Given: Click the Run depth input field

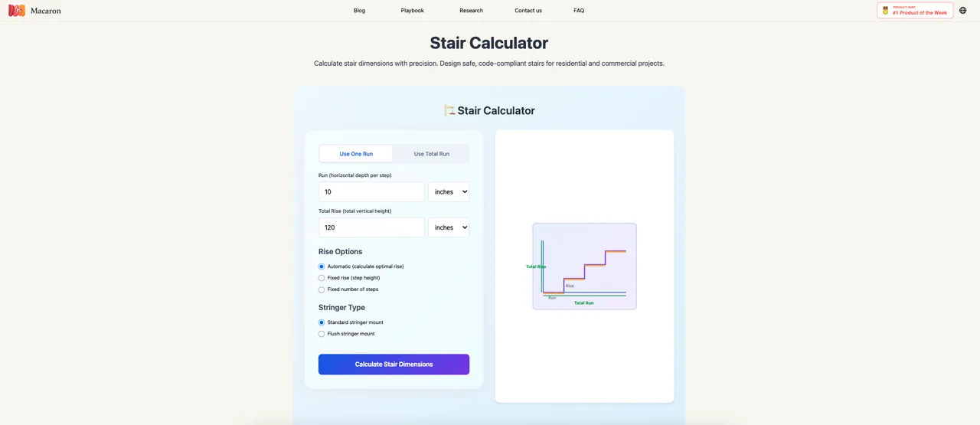Looking at the screenshot, I should (x=371, y=192).
